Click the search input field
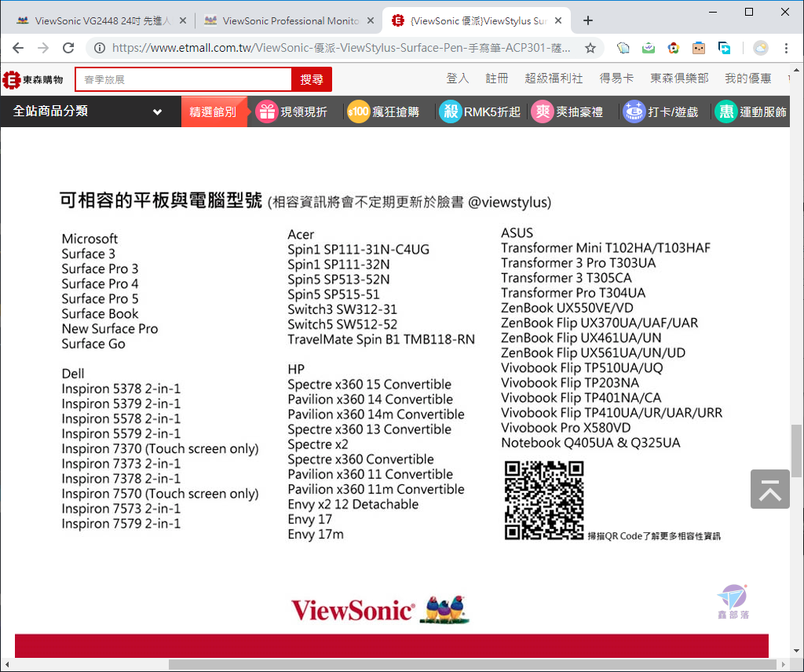 [x=184, y=79]
